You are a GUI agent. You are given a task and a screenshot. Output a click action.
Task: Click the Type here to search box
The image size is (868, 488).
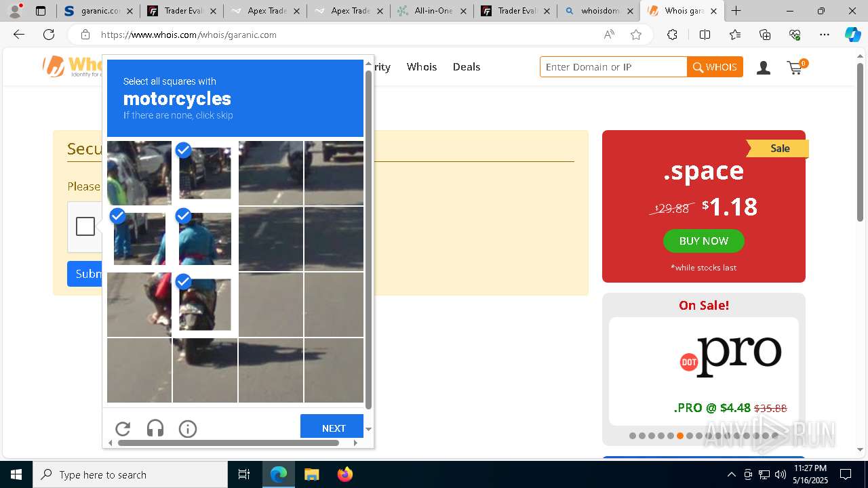click(130, 474)
